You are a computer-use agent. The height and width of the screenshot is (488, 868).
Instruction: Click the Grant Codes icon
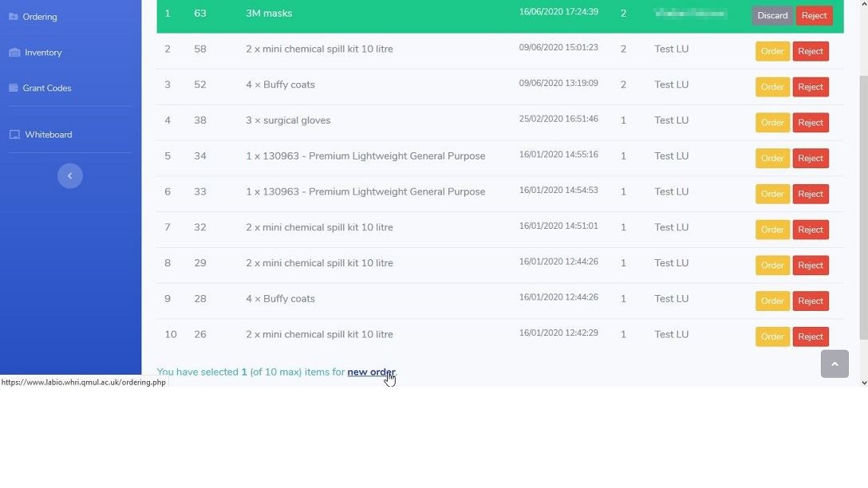point(14,88)
